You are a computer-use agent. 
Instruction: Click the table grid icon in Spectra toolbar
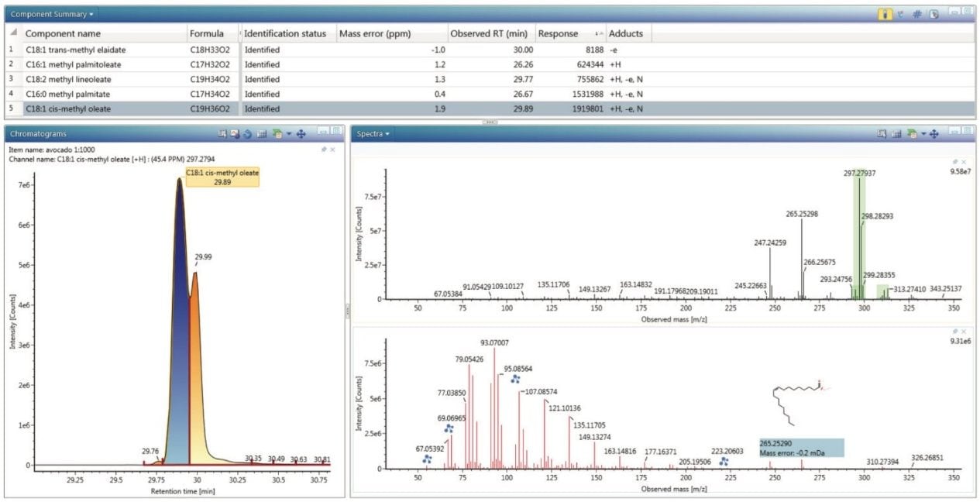897,134
